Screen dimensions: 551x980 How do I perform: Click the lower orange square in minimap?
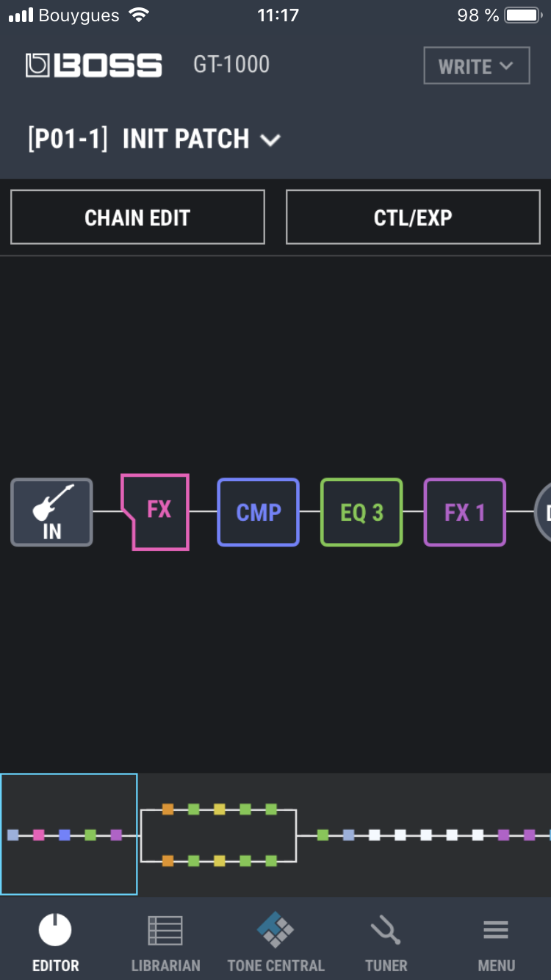168,861
